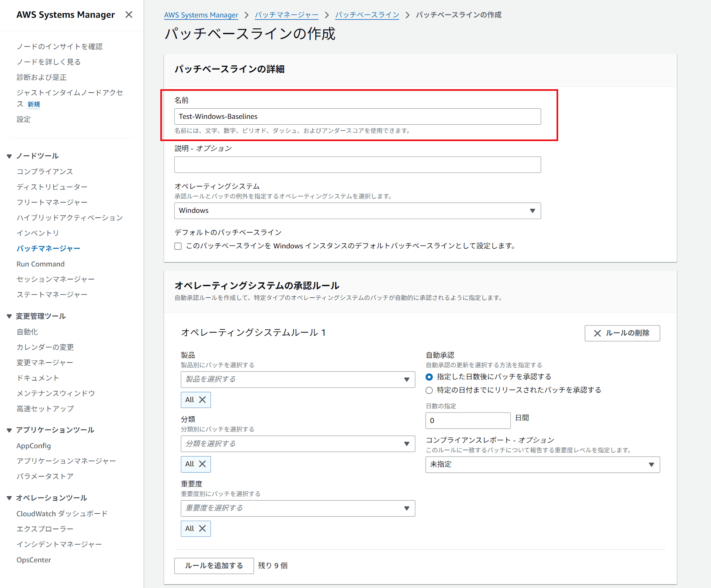Viewport: 711px width, 588px height.
Task: Collapse the ノードツール section
Action: pyautogui.click(x=9, y=156)
